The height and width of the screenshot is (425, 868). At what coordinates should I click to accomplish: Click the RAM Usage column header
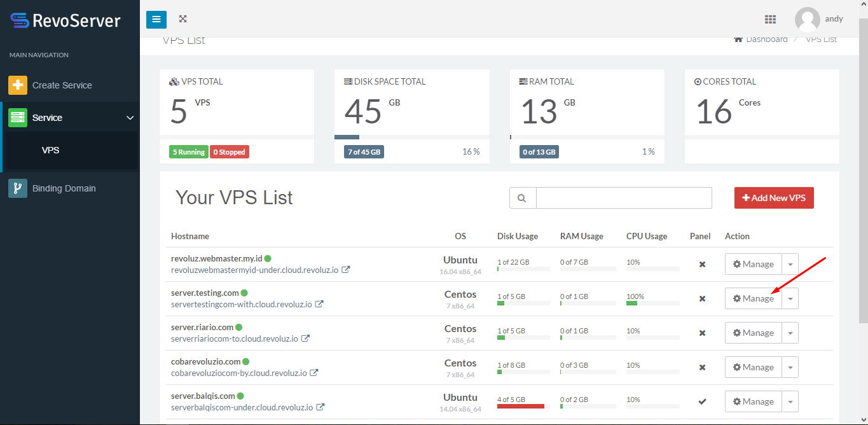[x=582, y=236]
